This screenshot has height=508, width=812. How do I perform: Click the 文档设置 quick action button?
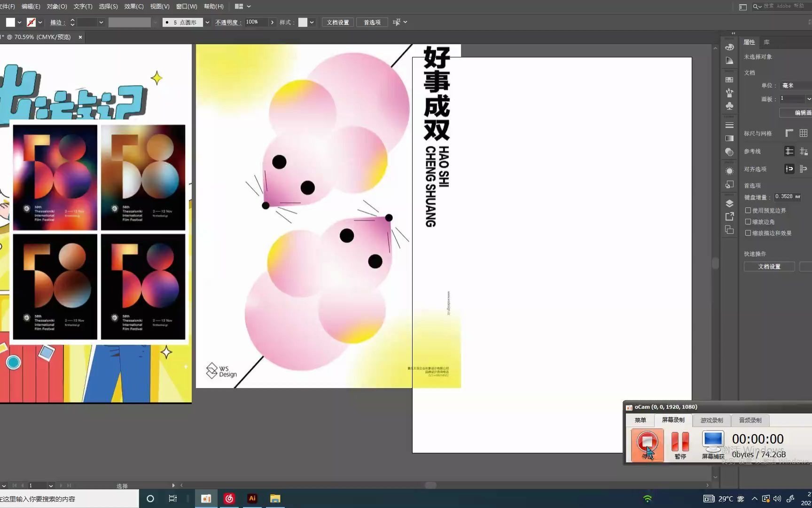(769, 267)
